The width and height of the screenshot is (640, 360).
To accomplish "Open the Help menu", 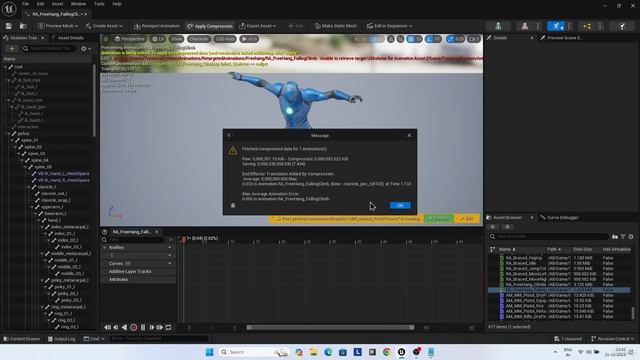I will click(x=117, y=4).
